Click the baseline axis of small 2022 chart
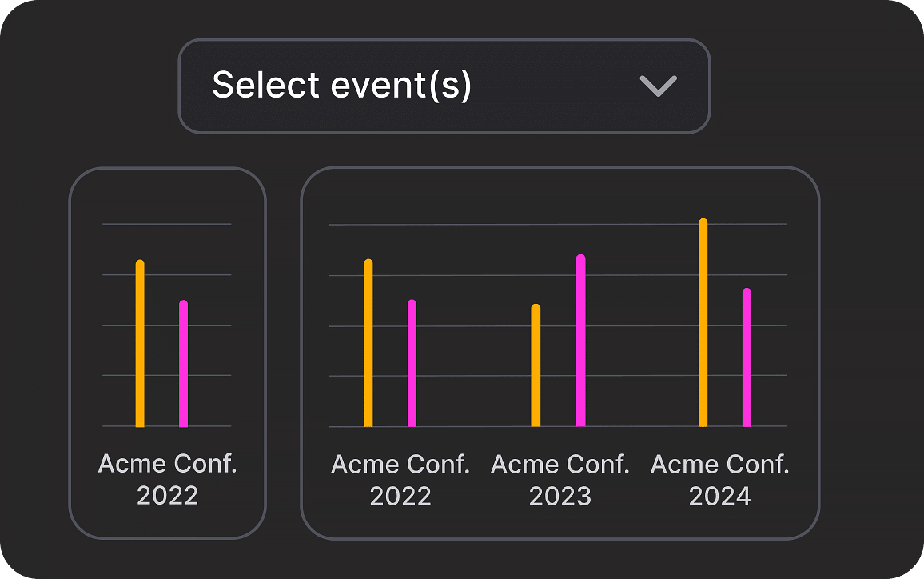 click(161, 426)
